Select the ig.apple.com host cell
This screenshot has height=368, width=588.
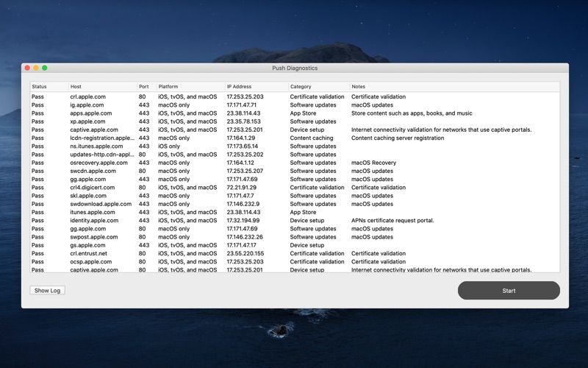click(87, 105)
